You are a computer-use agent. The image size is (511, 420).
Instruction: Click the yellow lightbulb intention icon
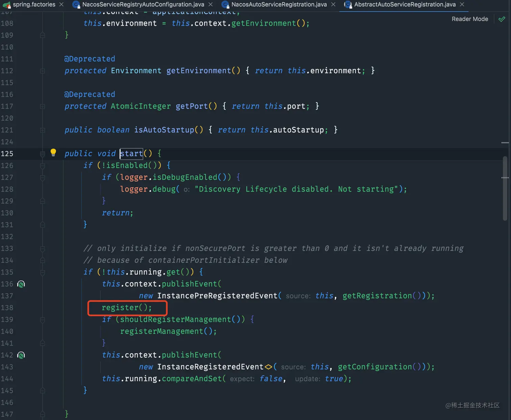tap(53, 152)
